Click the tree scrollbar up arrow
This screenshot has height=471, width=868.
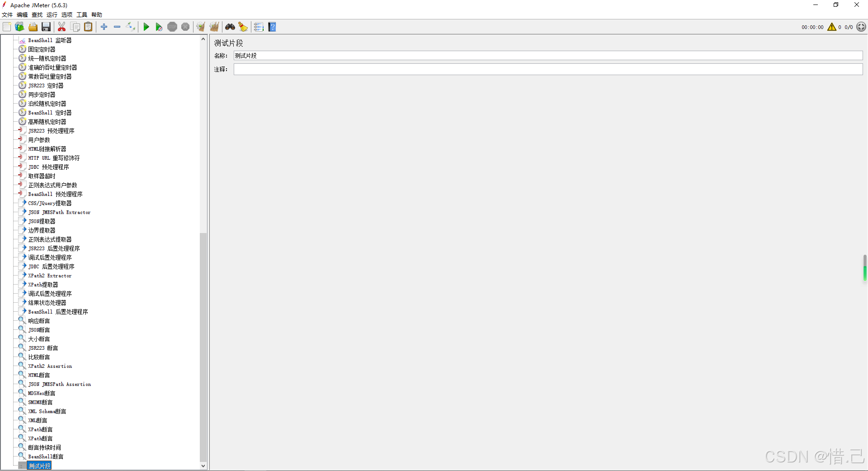tap(203, 39)
